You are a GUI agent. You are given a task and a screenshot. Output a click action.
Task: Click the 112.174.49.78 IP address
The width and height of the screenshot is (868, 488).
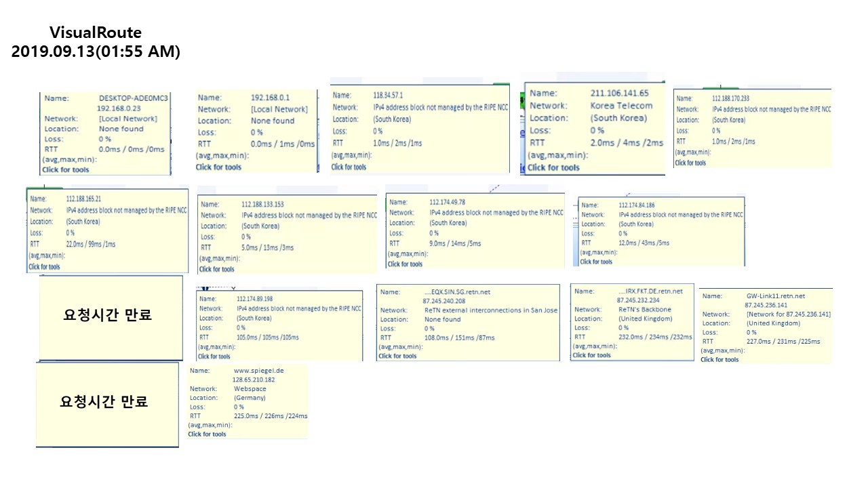pos(448,203)
